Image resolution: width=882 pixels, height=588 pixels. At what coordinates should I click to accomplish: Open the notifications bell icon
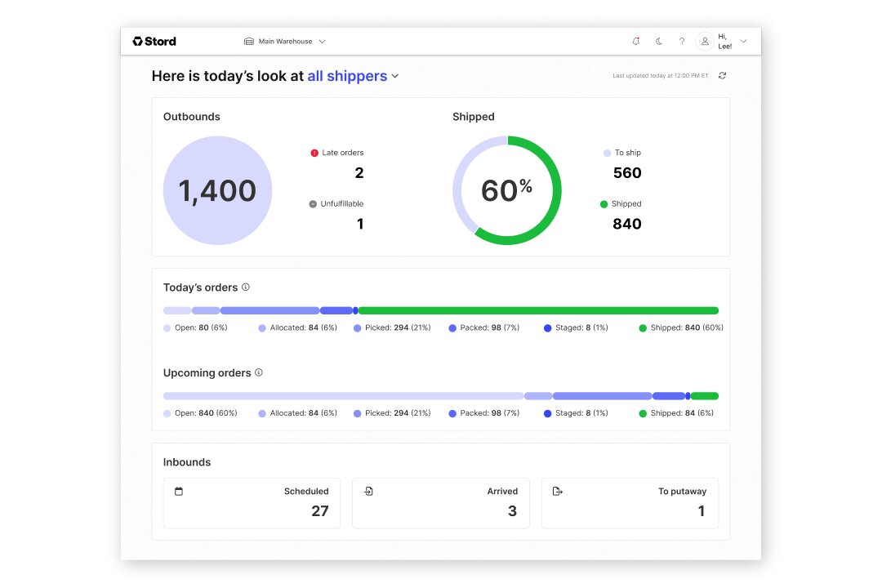click(636, 41)
